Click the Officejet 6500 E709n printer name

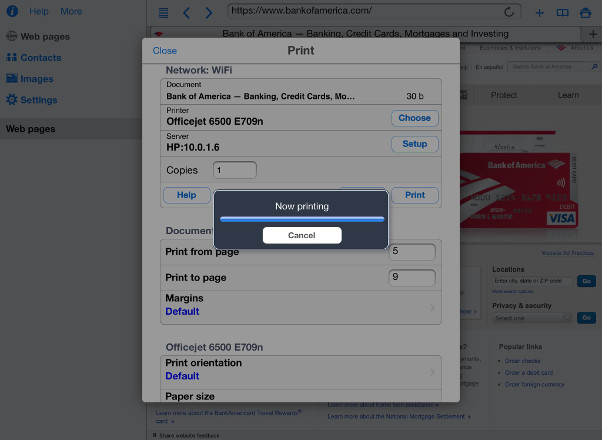(215, 122)
